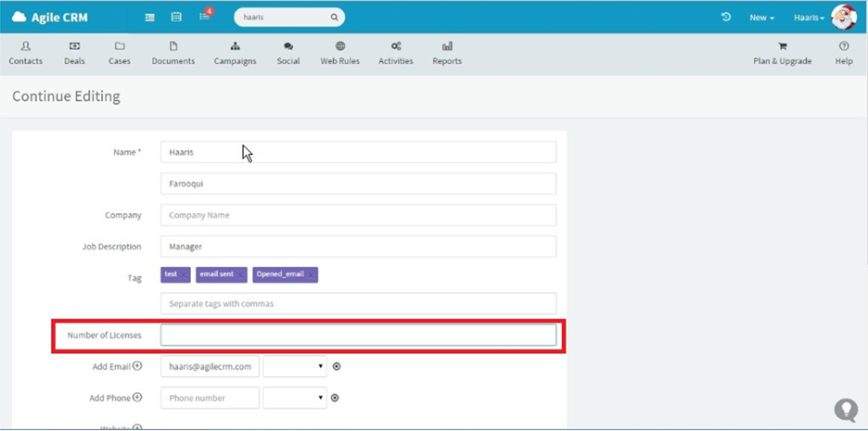Screen dimensions: 868x431
Task: Click the Add Phone plus icon
Action: [x=137, y=398]
